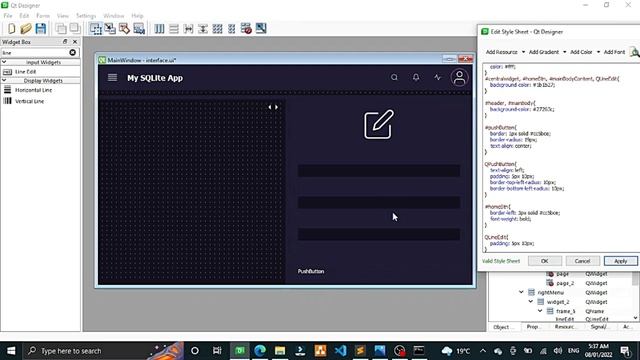Open the Window menu

pyautogui.click(x=113, y=16)
